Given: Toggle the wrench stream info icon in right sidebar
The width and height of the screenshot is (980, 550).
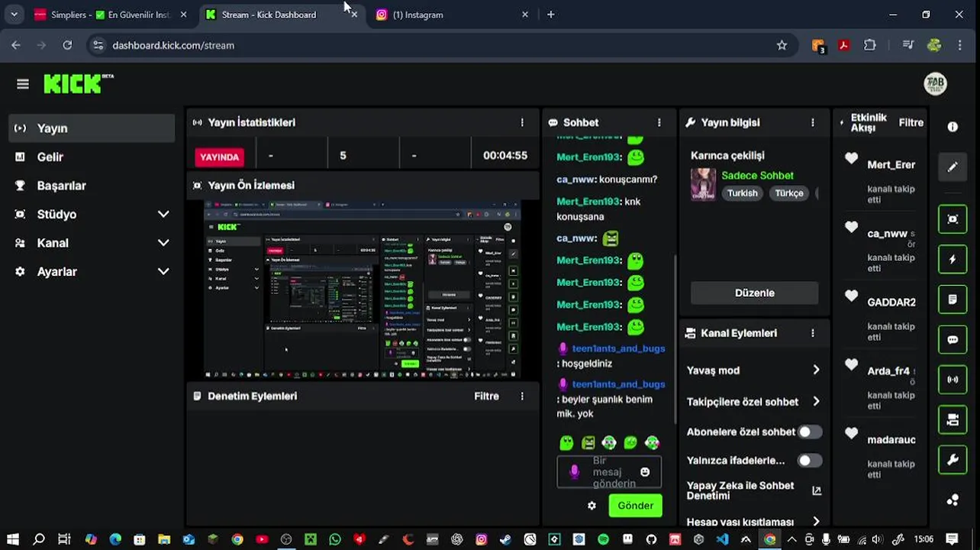Looking at the screenshot, I should pos(953,460).
